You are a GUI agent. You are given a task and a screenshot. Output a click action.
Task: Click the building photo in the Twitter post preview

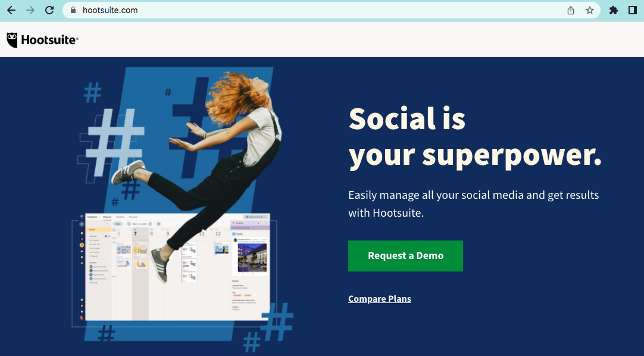(x=252, y=257)
